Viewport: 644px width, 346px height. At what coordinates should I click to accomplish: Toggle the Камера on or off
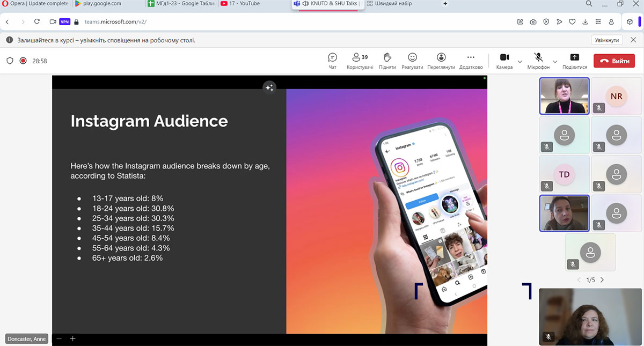point(504,61)
